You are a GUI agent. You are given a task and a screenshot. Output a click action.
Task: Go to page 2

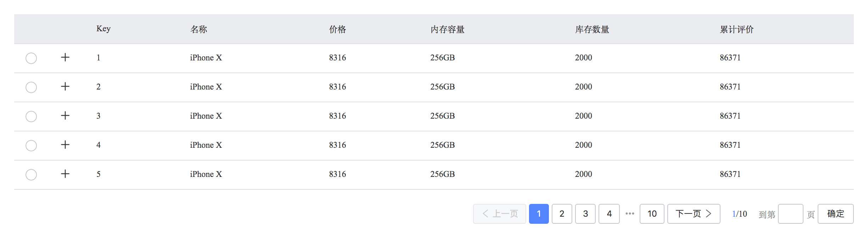[562, 213]
